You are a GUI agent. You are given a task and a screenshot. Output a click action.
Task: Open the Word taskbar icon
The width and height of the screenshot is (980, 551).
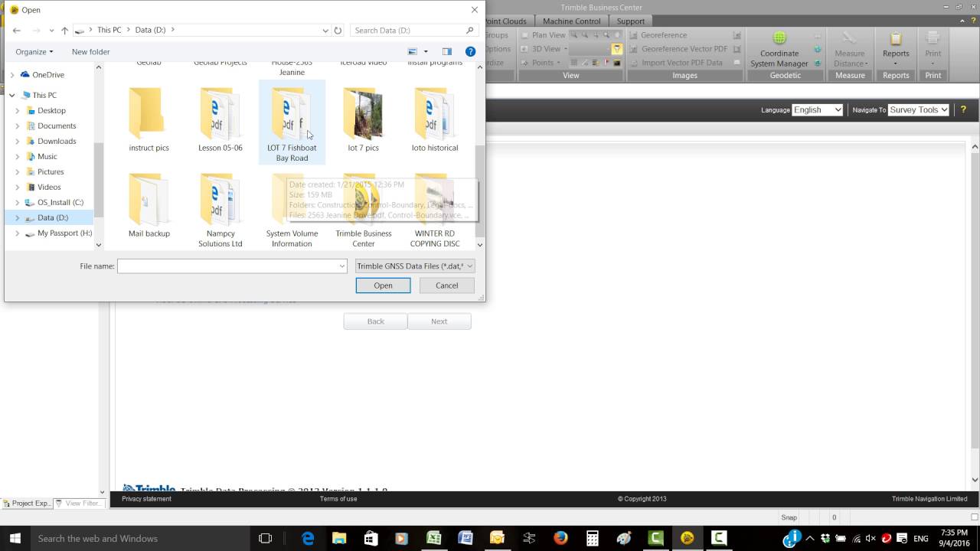[465, 538]
